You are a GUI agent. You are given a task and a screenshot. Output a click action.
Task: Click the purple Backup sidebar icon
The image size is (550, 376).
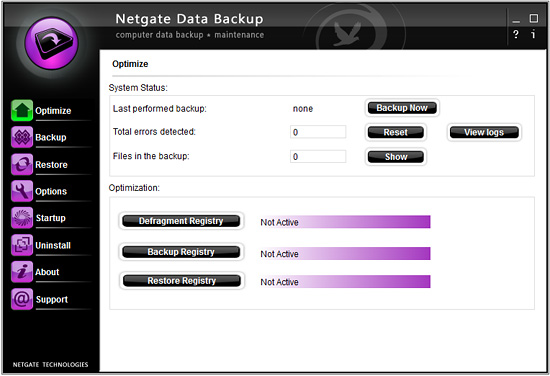[x=22, y=137]
